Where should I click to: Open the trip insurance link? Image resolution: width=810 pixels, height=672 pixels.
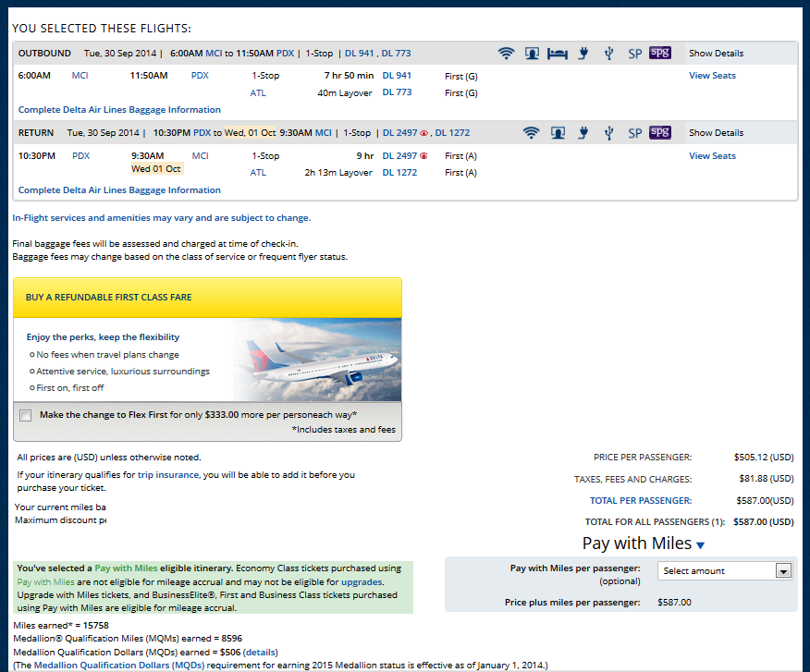(168, 475)
